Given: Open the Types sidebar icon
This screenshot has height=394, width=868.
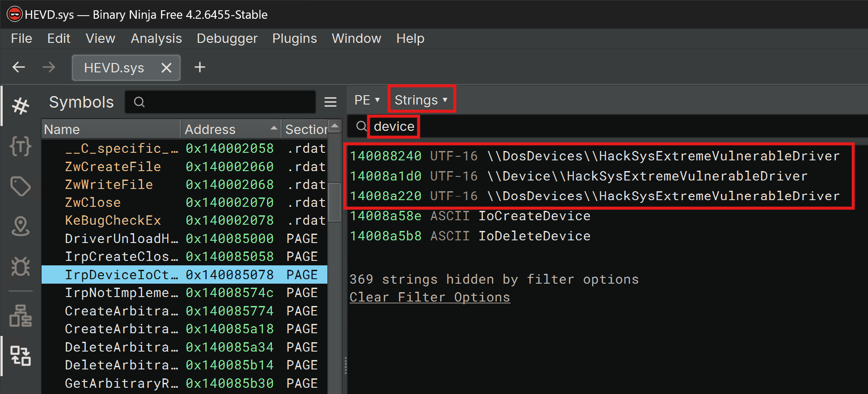Looking at the screenshot, I should pyautogui.click(x=21, y=146).
